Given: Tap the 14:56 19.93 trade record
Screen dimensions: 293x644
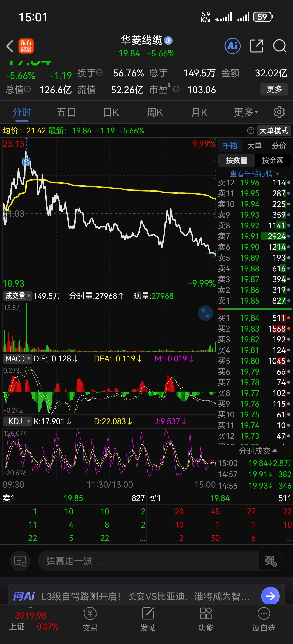Looking at the screenshot, I should point(255,486).
